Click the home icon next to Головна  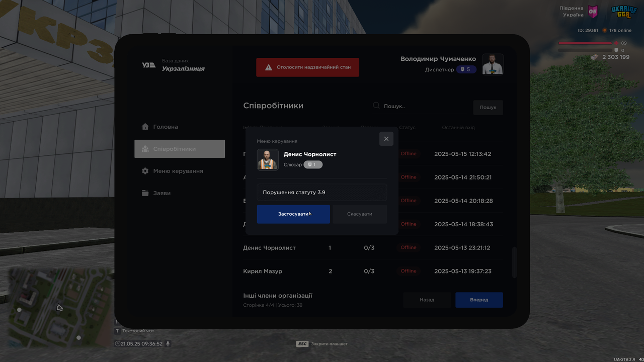[145, 127]
